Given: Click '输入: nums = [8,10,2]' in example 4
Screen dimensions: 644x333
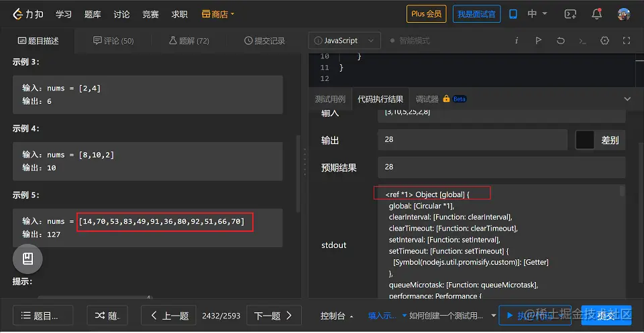Looking at the screenshot, I should click(x=68, y=155).
